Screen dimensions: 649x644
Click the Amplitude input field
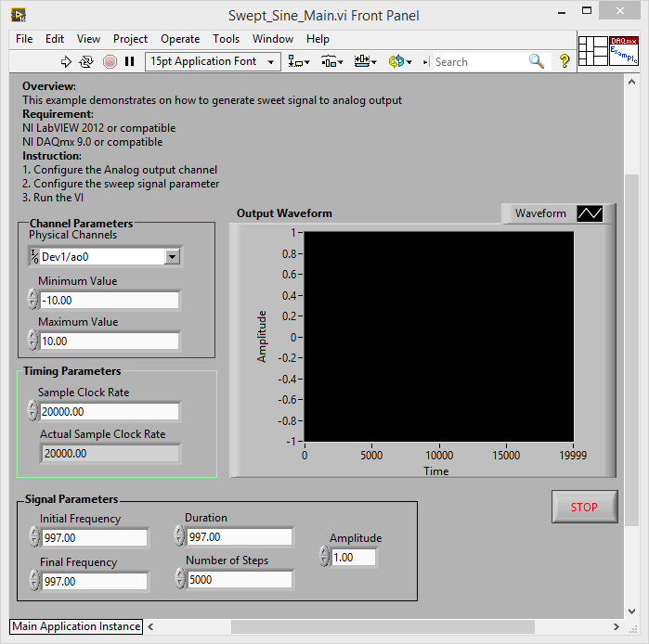pyautogui.click(x=354, y=558)
